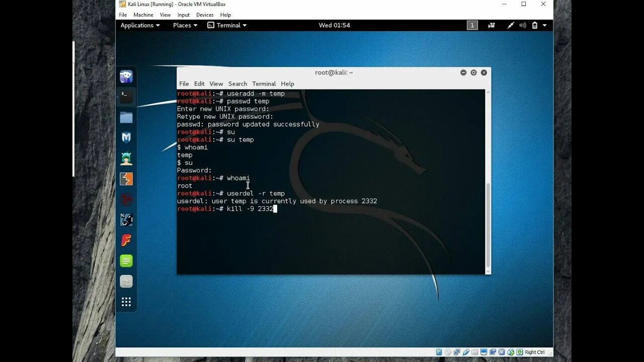
Task: Open VirtualBox Input menu
Action: (184, 15)
